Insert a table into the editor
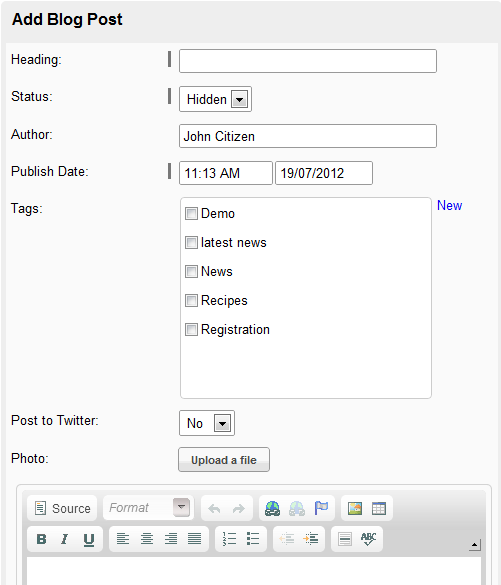The image size is (501, 585). click(x=379, y=508)
